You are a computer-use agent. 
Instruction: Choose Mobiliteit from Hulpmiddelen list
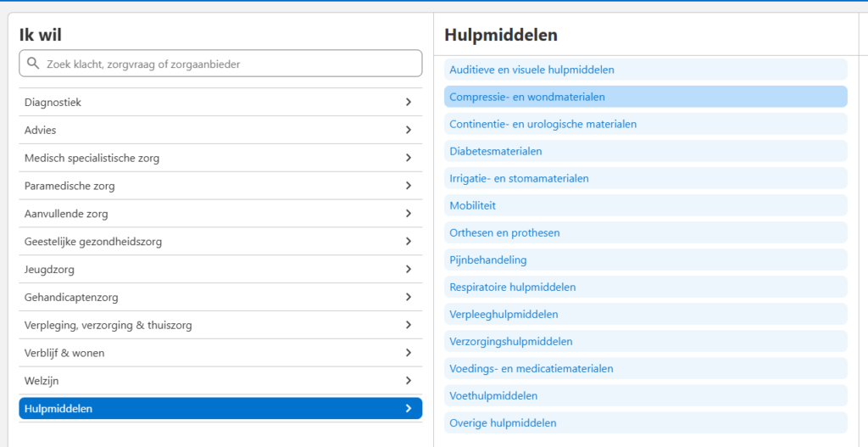click(x=473, y=205)
